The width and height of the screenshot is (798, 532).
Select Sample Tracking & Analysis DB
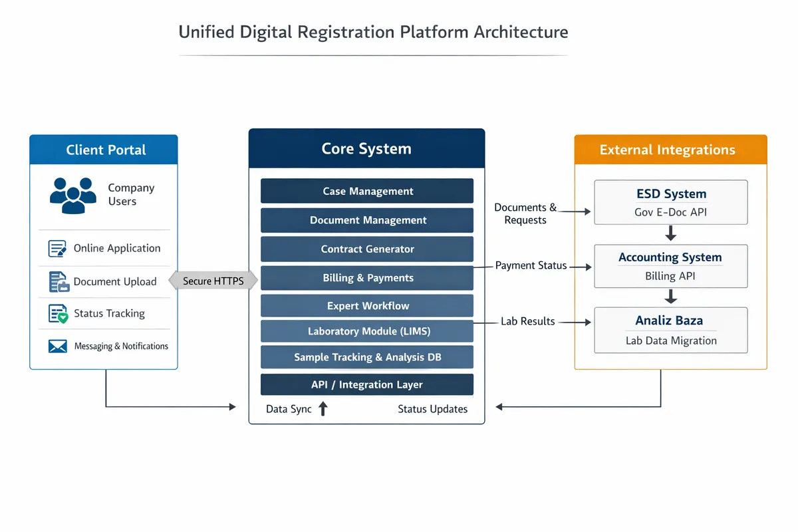(367, 357)
